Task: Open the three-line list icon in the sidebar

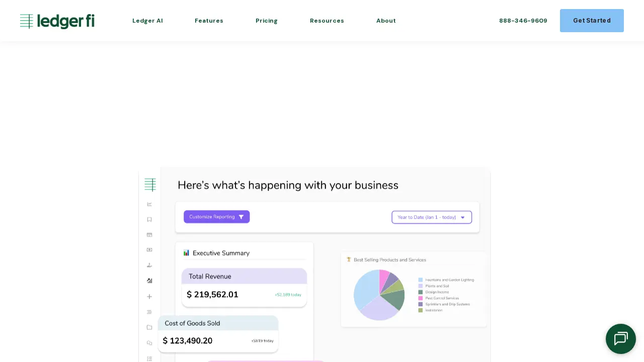Action: pos(149,312)
